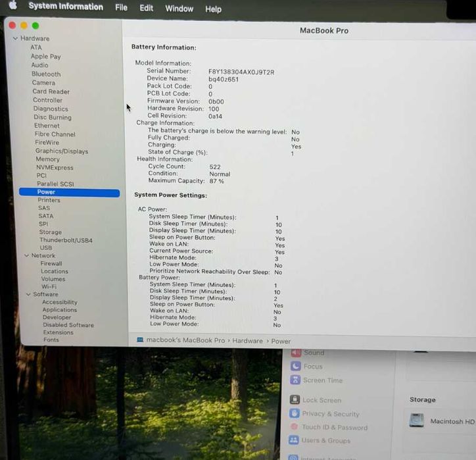Image resolution: width=476 pixels, height=460 pixels.
Task: Select SPI in the sidebar
Action: click(43, 224)
